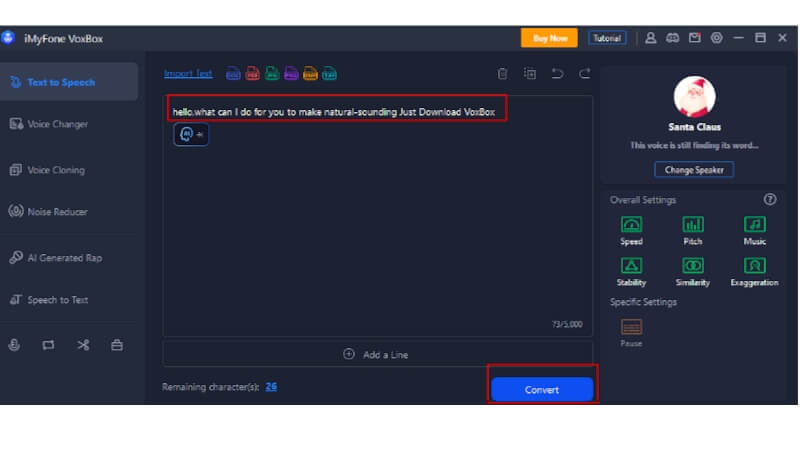Import a purple file format icon
This screenshot has height=450, width=800.
coord(291,73)
